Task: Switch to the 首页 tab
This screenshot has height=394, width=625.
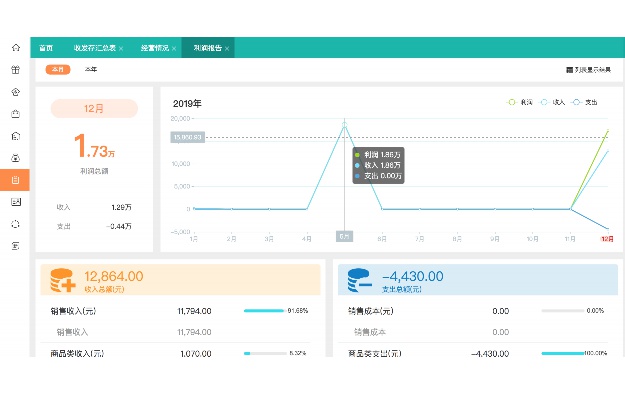Action: 46,48
